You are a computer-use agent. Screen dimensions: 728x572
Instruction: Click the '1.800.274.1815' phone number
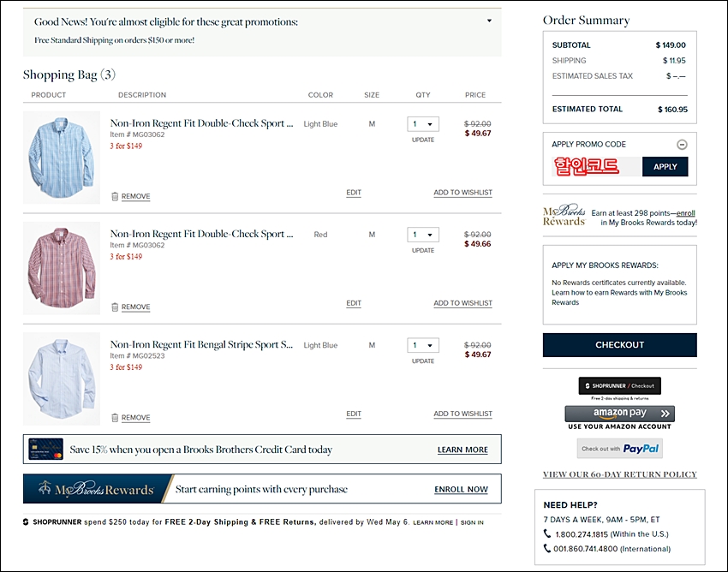tap(582, 534)
